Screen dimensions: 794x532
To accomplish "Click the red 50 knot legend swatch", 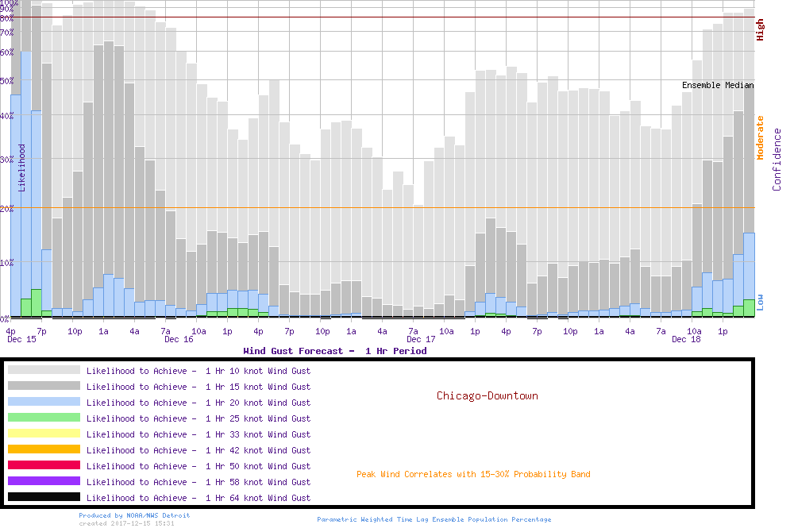I will tap(44, 465).
